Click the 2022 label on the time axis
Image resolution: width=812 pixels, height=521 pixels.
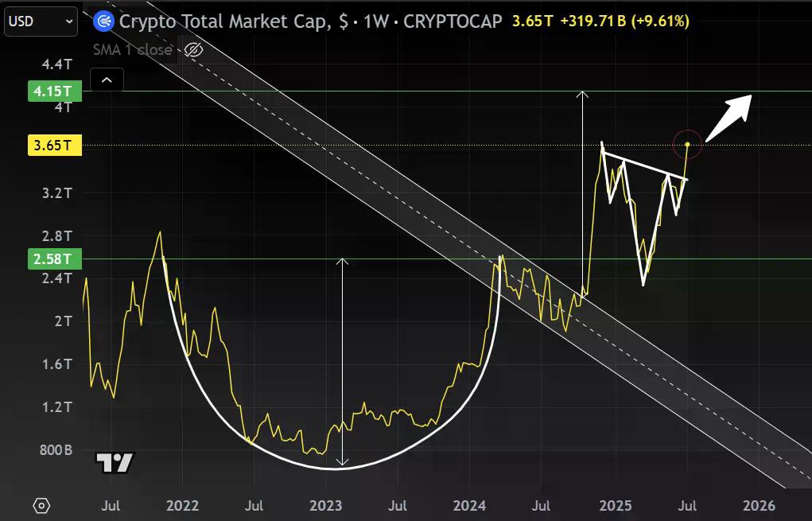[x=182, y=505]
